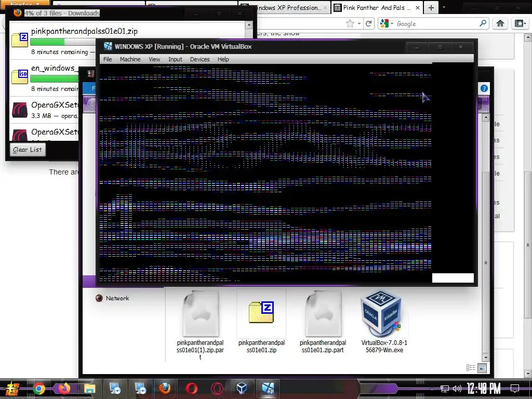Open a new Firefox tab
The height and width of the screenshot is (399, 532).
click(431, 7)
